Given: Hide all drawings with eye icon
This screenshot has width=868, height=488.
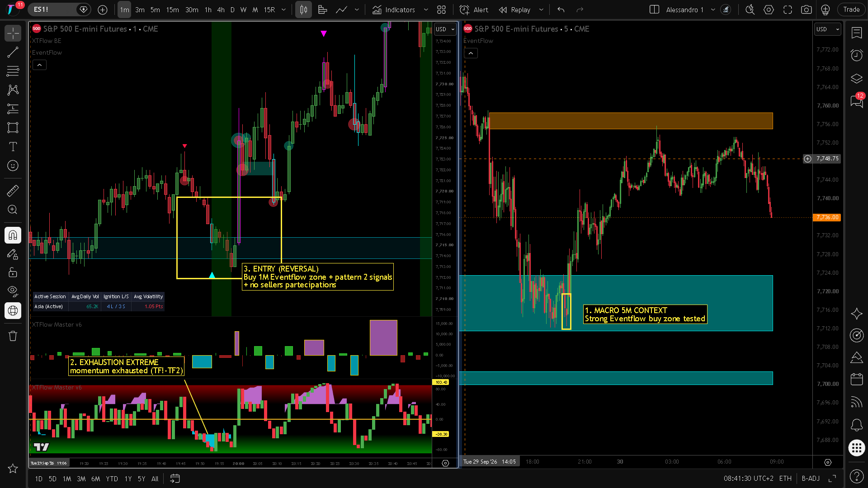Looking at the screenshot, I should point(13,291).
